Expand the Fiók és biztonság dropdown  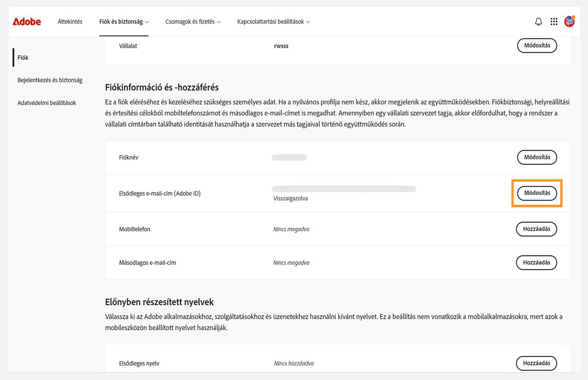click(124, 21)
